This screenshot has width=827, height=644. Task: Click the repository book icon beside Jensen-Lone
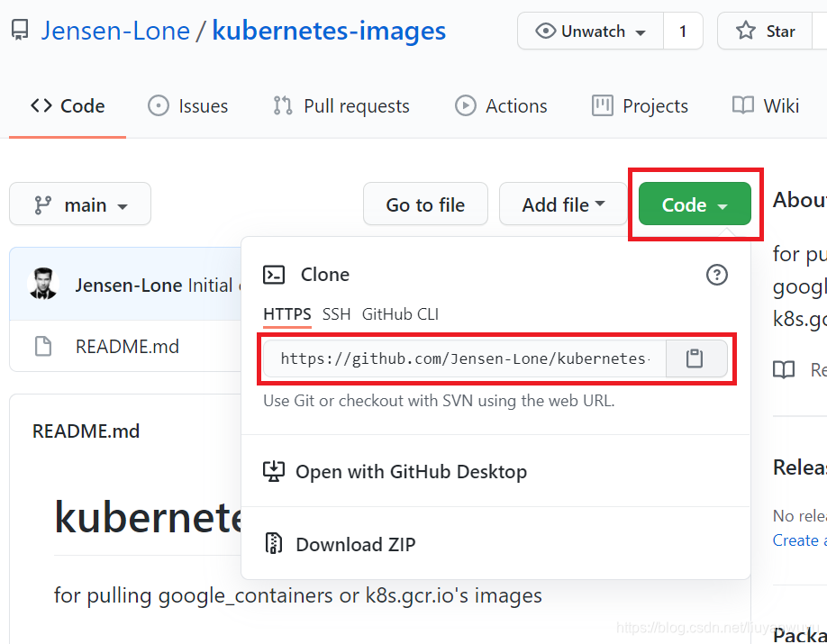[x=20, y=31]
